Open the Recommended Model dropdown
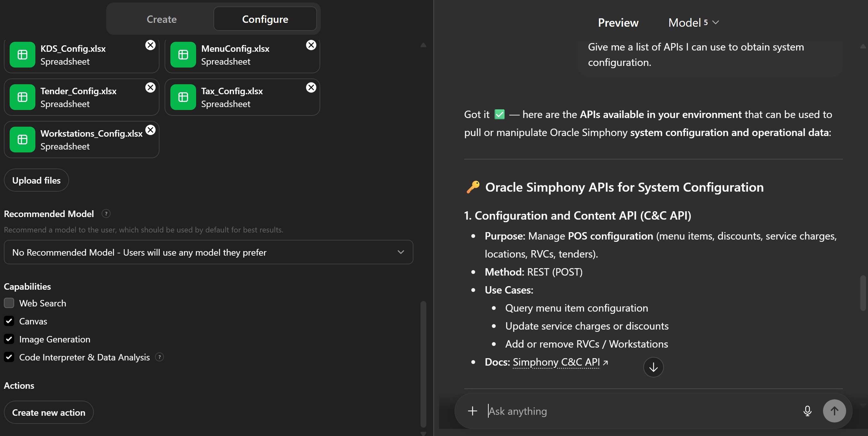 tap(208, 252)
